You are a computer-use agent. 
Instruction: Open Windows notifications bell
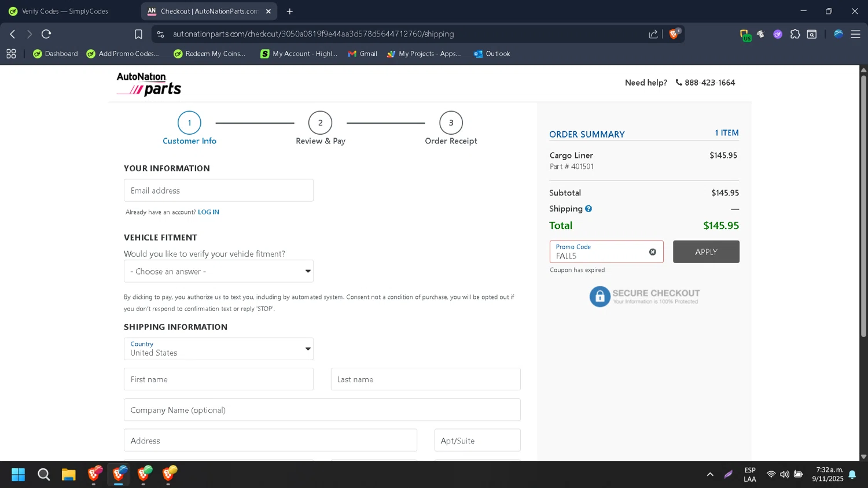pos(852,475)
